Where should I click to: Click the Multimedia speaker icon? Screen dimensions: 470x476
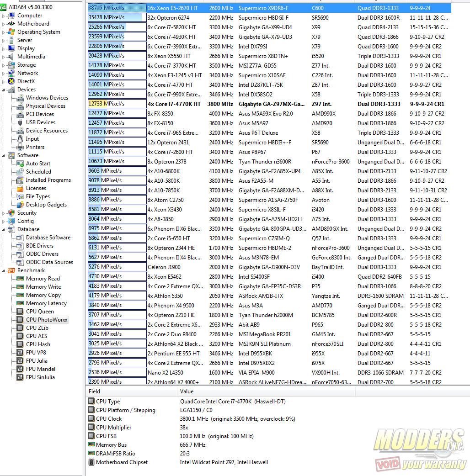[11, 57]
